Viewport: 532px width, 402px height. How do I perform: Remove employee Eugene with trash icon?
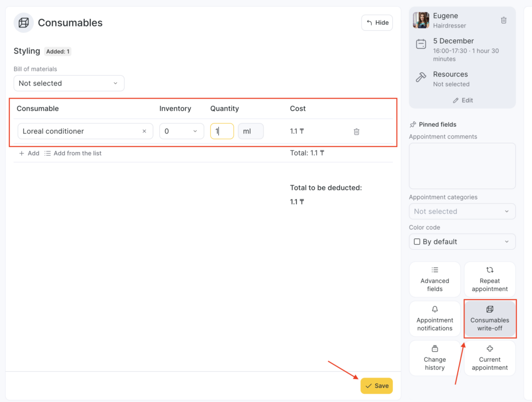[x=503, y=20]
